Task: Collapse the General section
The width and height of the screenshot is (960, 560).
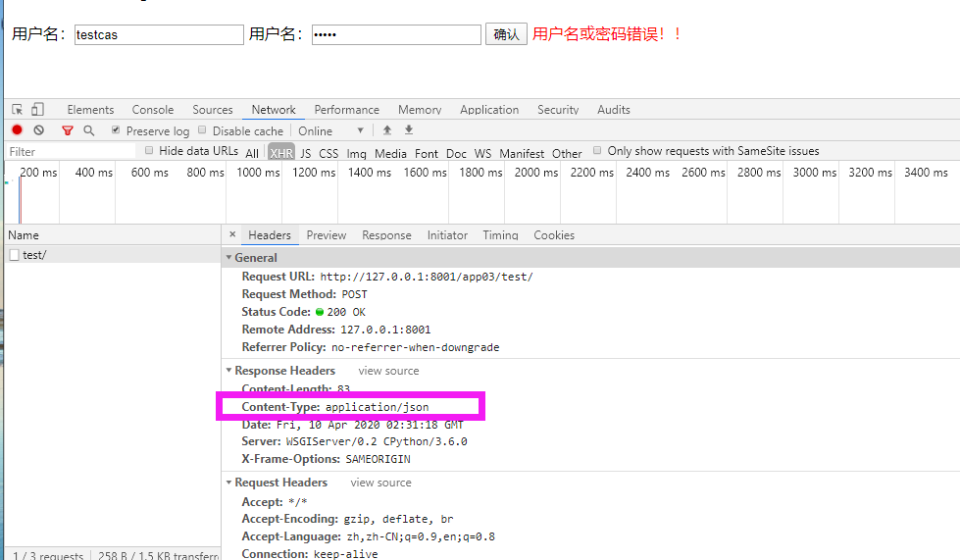Action: pyautogui.click(x=228, y=258)
